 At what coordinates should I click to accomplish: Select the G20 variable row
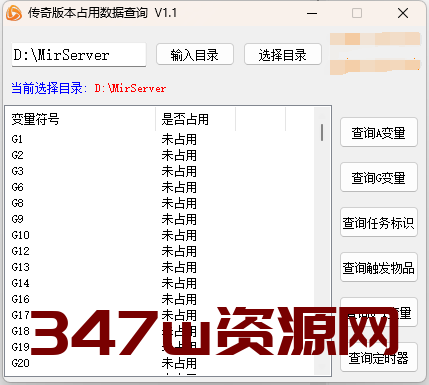tap(160, 363)
